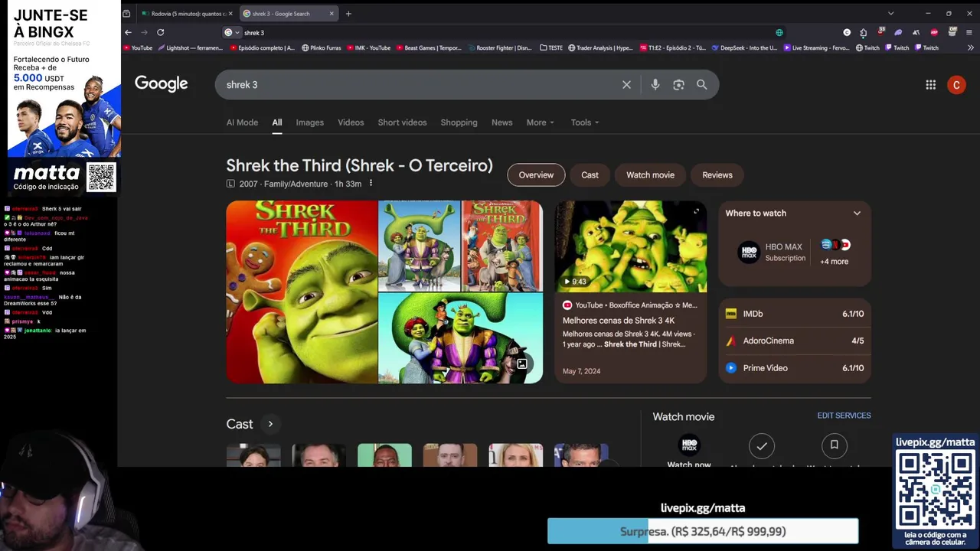Click the Cast chip button

pyautogui.click(x=590, y=175)
